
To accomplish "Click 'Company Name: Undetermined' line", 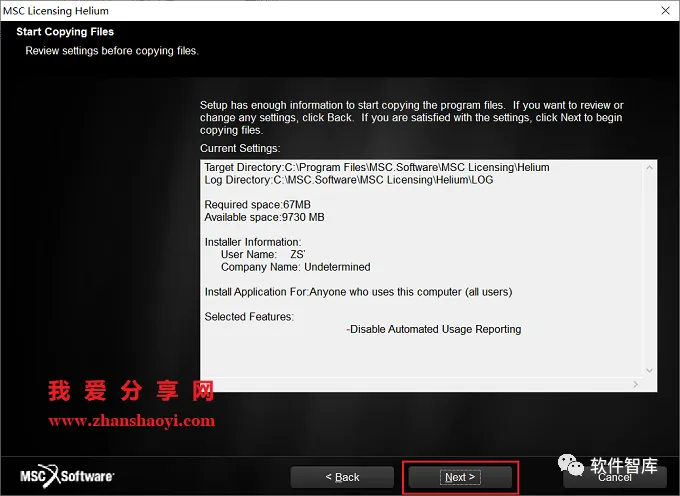I will click(x=295, y=267).
